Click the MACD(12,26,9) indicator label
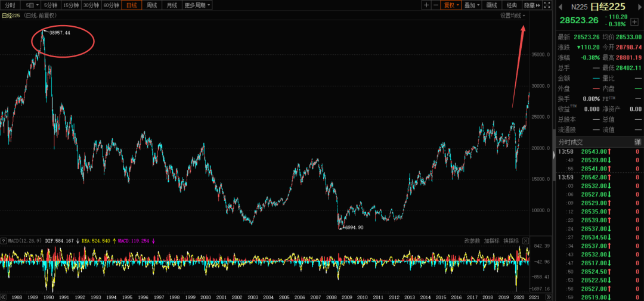Image resolution: width=644 pixels, height=301 pixels. 24,241
